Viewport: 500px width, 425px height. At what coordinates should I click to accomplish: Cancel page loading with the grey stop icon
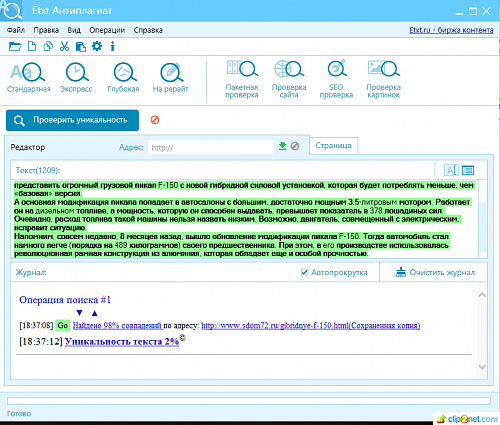[295, 146]
